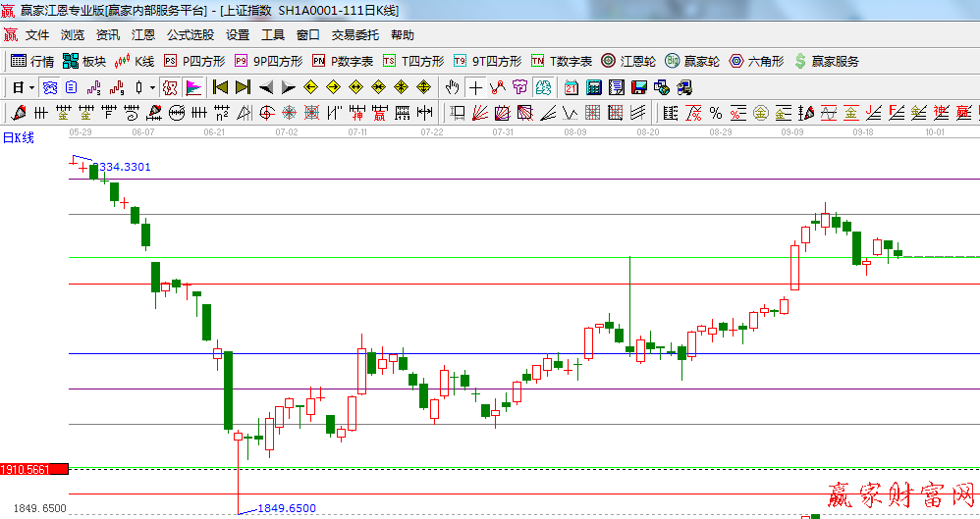Viewport: 980px width, 519px height.
Task: Expand the candlestick style dropdown arrow
Action: pos(152,87)
